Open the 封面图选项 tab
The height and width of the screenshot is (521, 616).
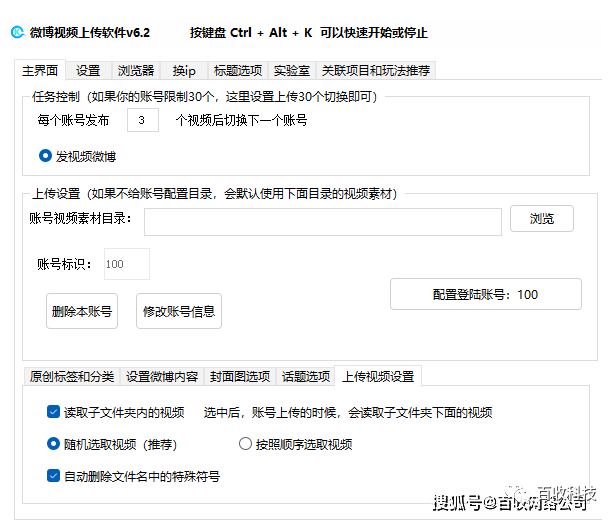tap(240, 376)
